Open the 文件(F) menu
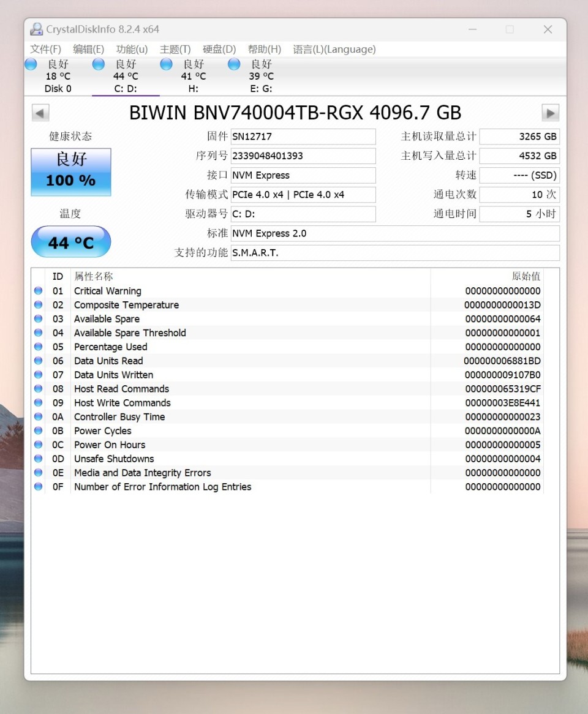This screenshot has height=714, width=588. (45, 49)
